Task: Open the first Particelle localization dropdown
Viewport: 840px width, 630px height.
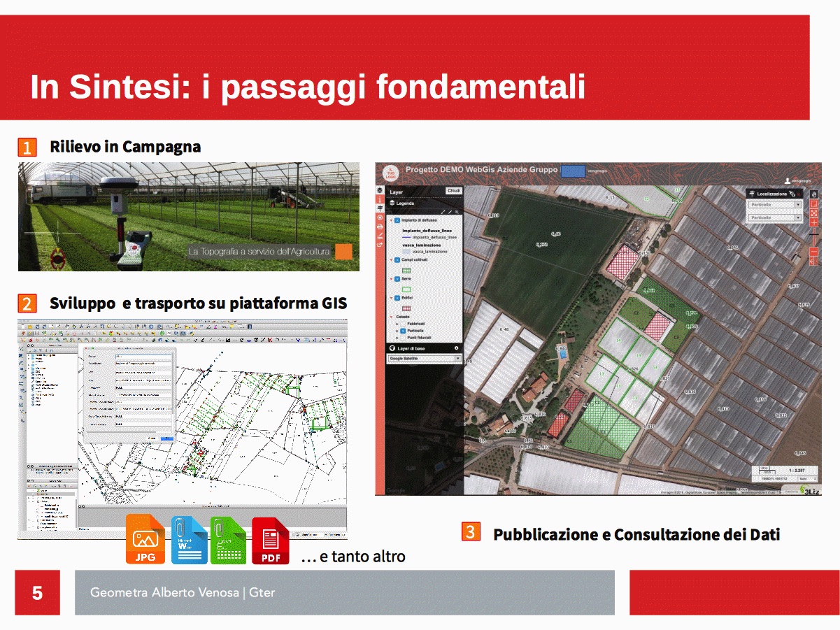Action: pos(775,205)
